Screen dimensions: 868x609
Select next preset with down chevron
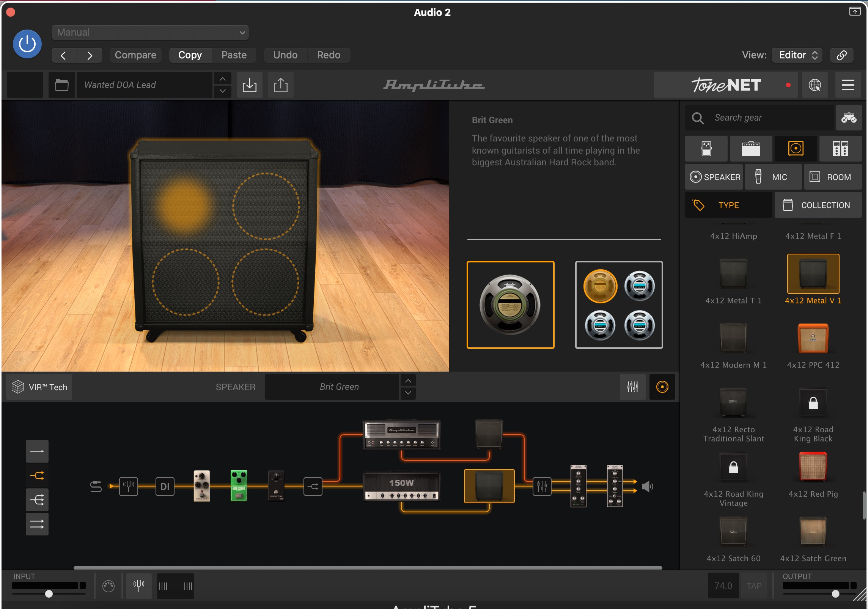(x=223, y=91)
